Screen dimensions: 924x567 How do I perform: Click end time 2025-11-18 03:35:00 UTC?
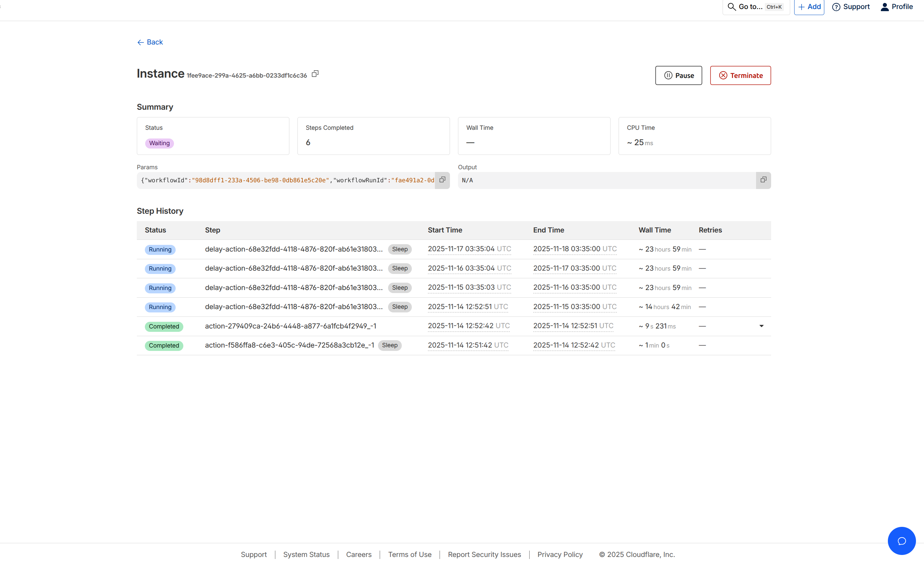[x=574, y=249]
